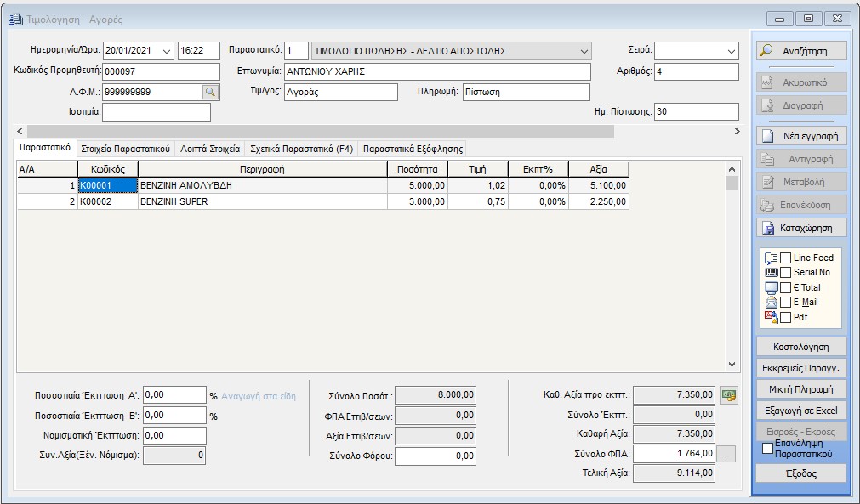Select the ΒΕΝΖΙΝΗ SUPER description cell

click(263, 201)
